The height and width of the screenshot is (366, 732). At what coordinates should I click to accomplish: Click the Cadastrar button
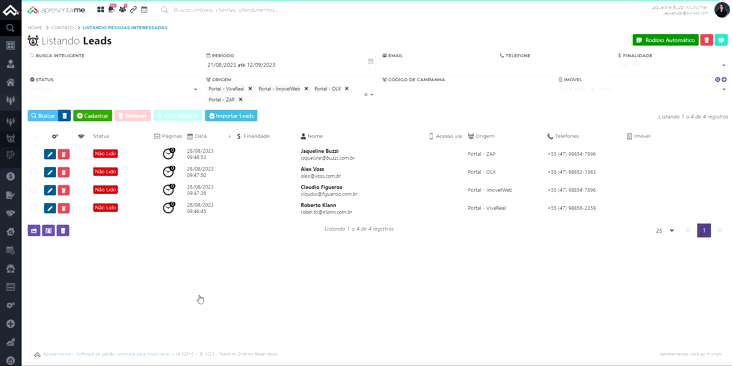point(92,116)
